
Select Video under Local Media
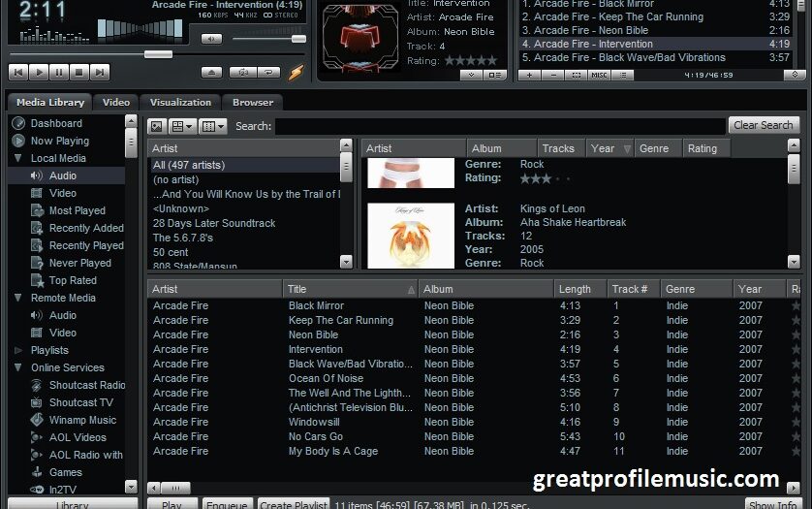click(x=63, y=193)
